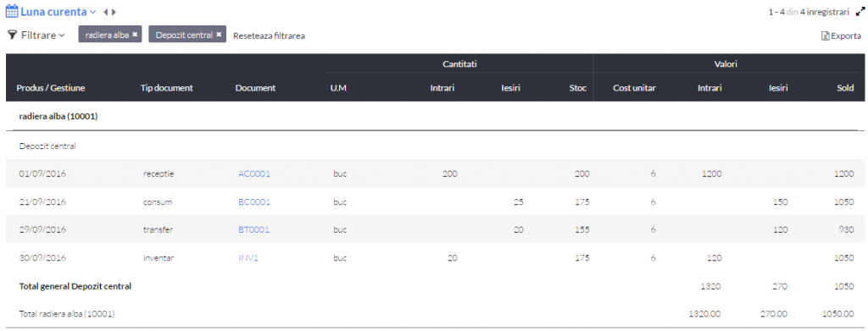Click the funnel filter icon
The image size is (868, 331).
pyautogui.click(x=12, y=35)
